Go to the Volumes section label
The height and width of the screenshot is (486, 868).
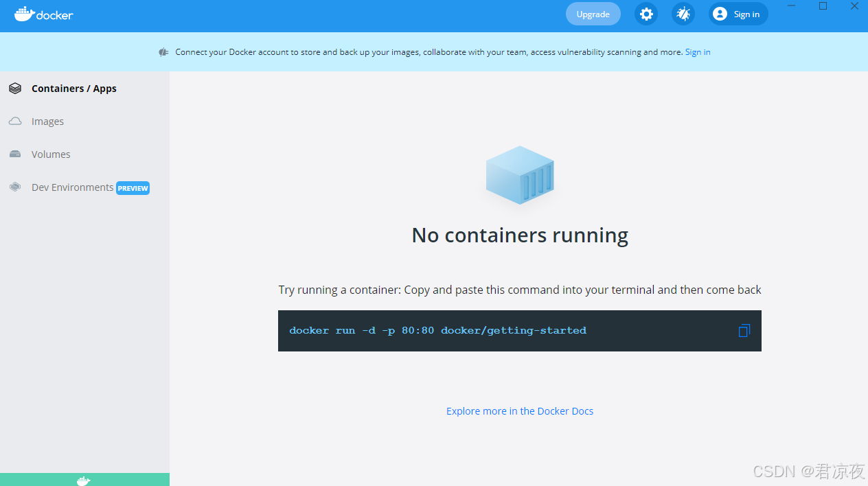click(51, 154)
